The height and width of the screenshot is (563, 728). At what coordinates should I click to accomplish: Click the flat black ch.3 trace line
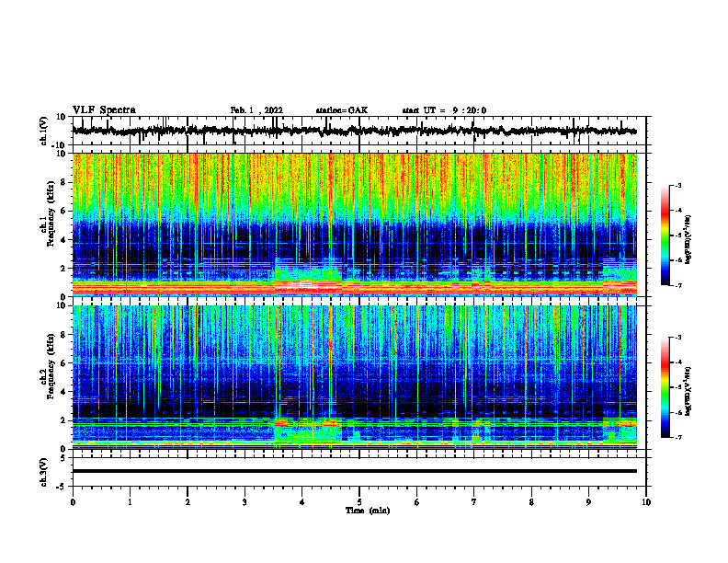point(355,471)
